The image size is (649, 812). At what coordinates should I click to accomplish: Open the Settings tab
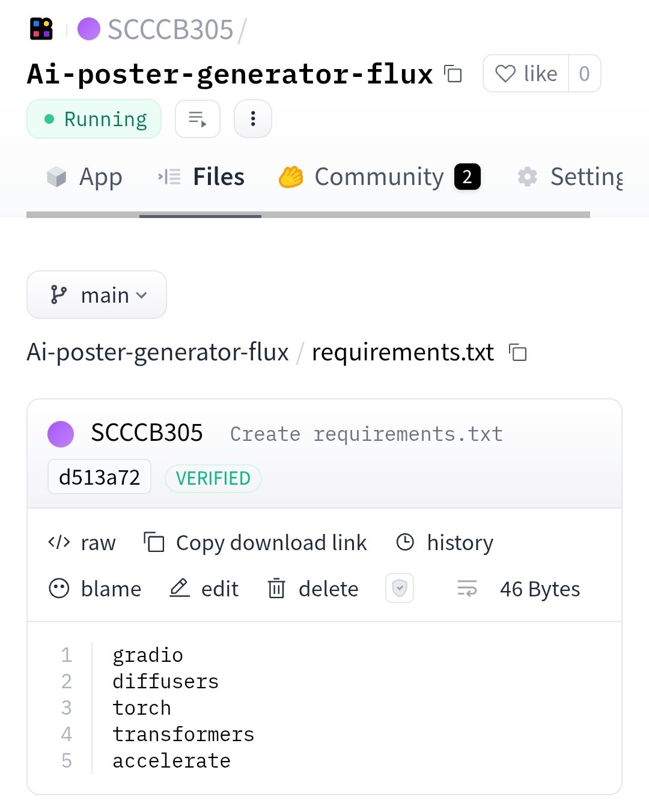tap(570, 177)
